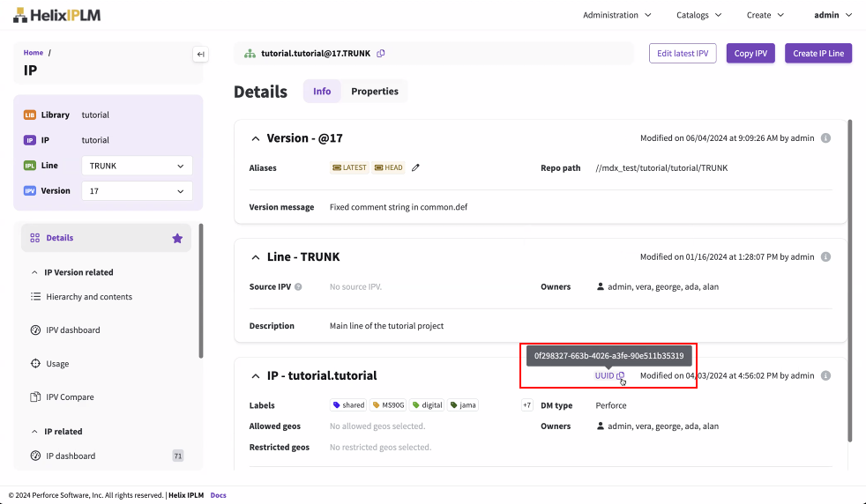Screen dimensions: 866x504
Task: Click the info icon in the Version header
Action: click(x=826, y=138)
